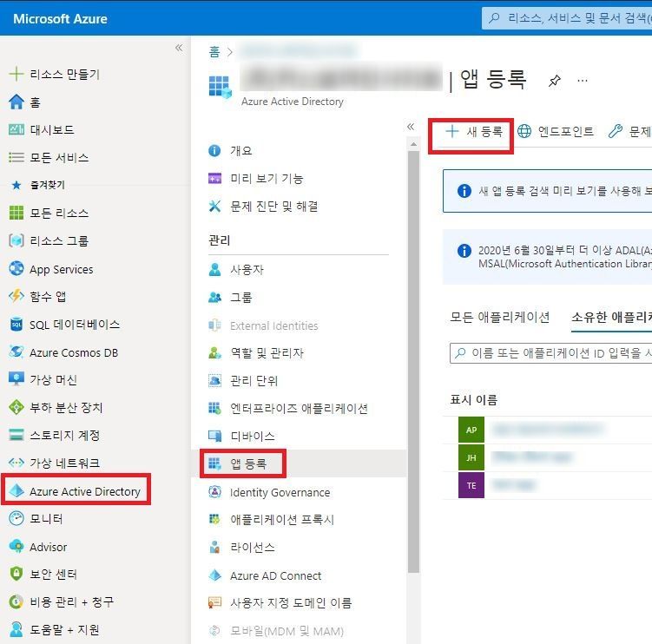652x644 pixels.
Task: Open 문제 진단 및 해결
Action: tap(263, 207)
